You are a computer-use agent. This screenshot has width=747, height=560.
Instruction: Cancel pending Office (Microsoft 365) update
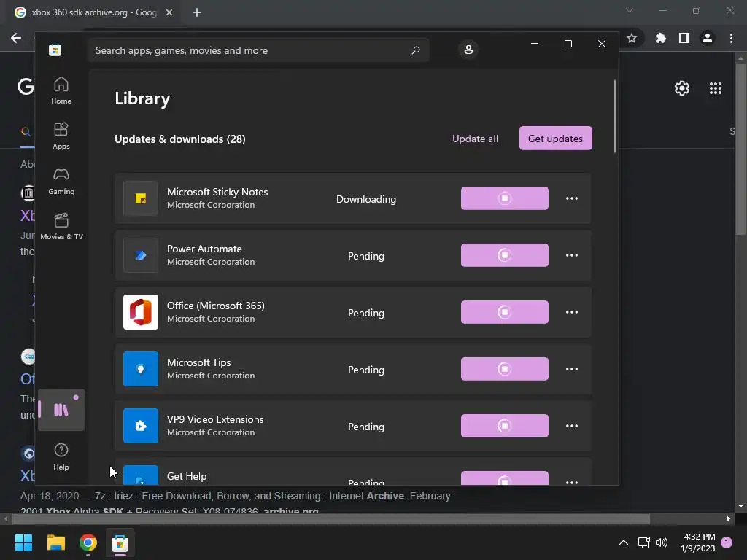505,312
